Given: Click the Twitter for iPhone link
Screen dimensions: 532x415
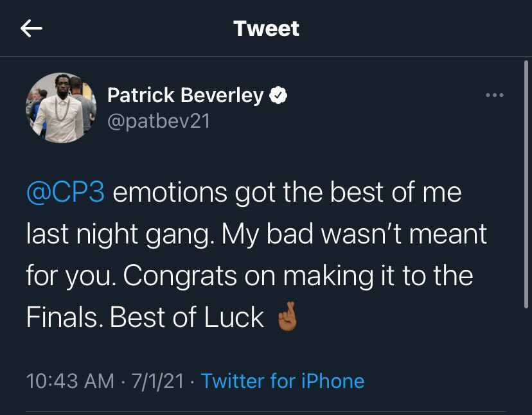Looking at the screenshot, I should click(x=283, y=381).
